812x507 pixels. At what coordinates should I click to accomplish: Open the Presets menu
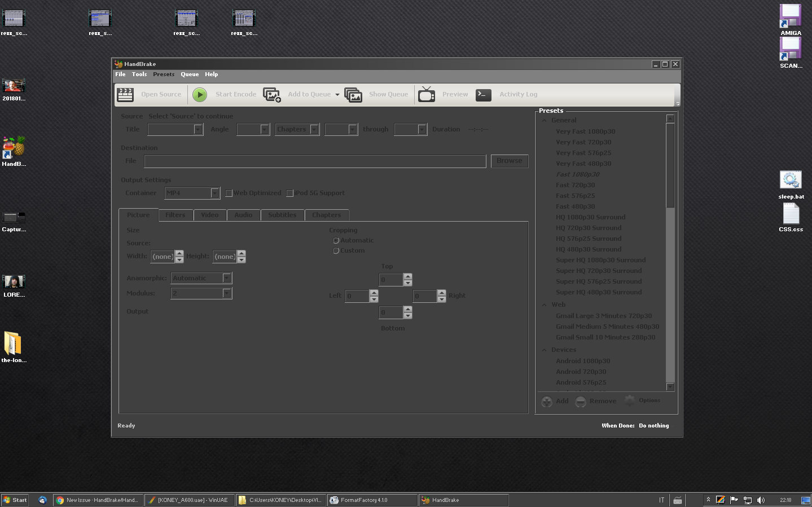(163, 74)
